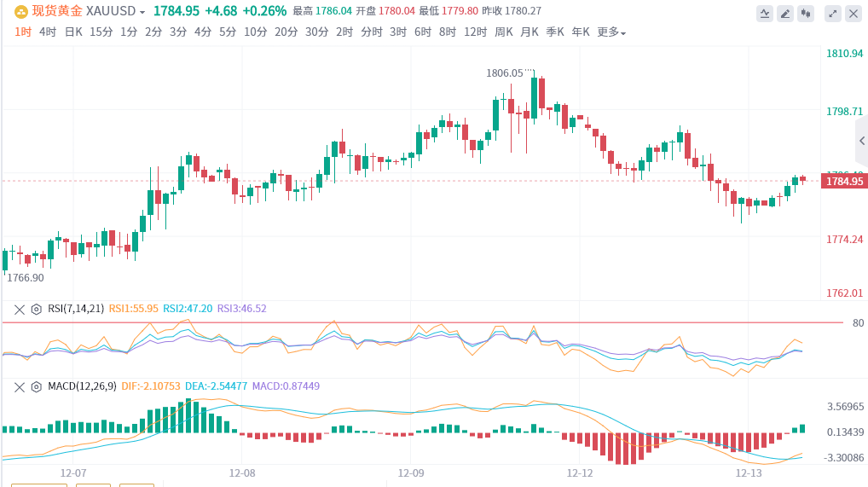Switch to the 月K monthly chart

pos(529,32)
